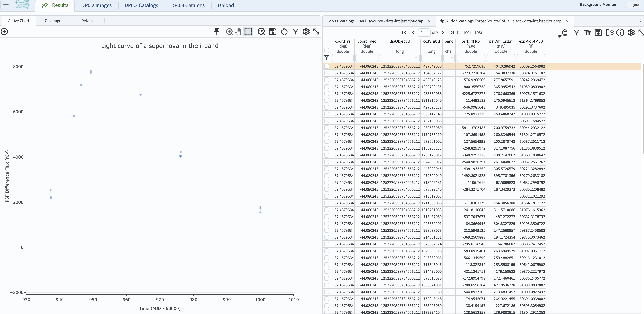Enable the row checkbox for ccdVisitId 184882122

point(326,73)
